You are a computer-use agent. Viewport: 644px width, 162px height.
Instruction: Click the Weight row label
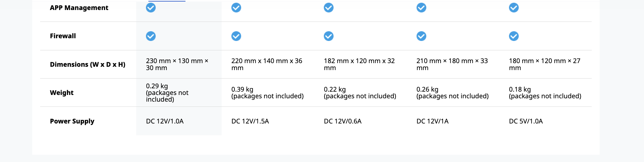(62, 93)
